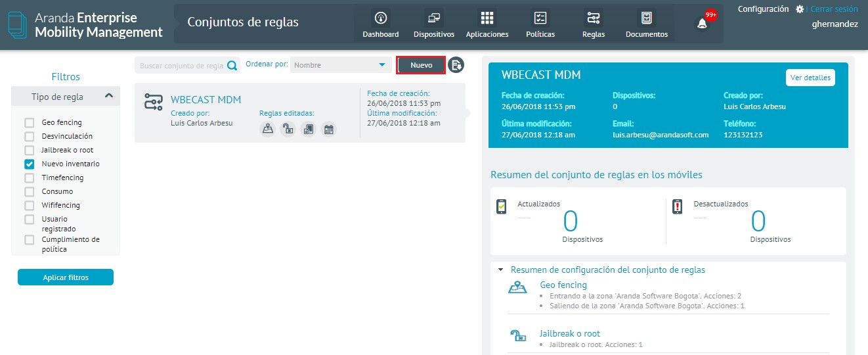Click the phone number 123132123
This screenshot has width=868, height=355.
point(745,135)
